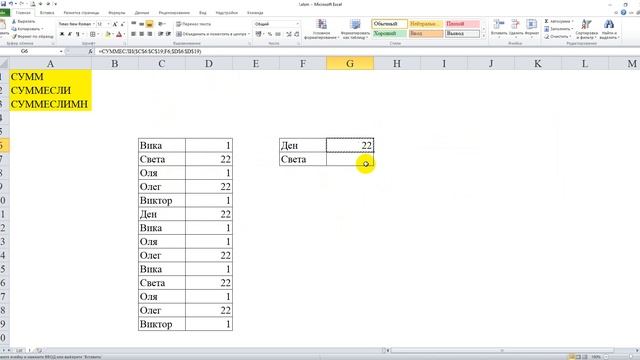Activate Формат по образцу format painter
This screenshot has height=360, width=640.
click(x=32, y=36)
